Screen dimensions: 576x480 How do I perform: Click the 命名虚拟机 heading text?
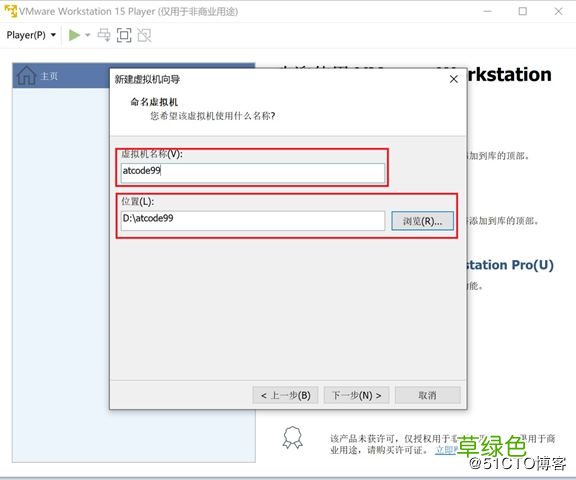(154, 102)
